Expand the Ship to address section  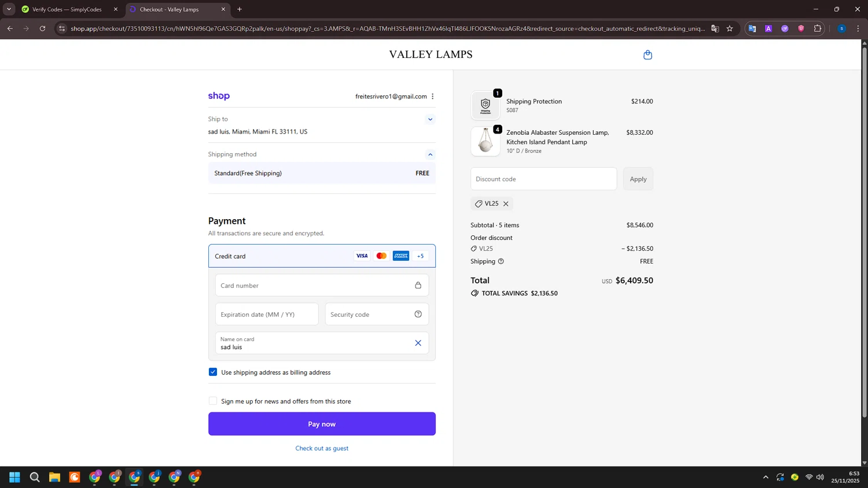430,120
